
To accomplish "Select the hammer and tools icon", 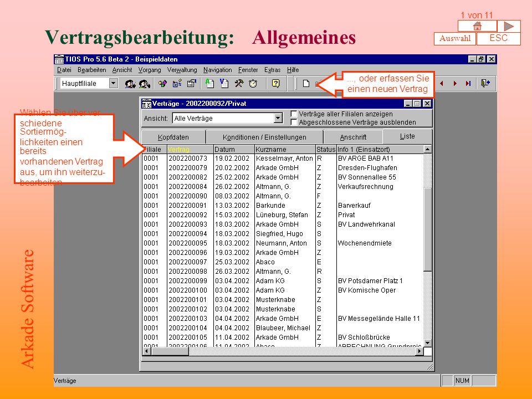I will point(239,84).
